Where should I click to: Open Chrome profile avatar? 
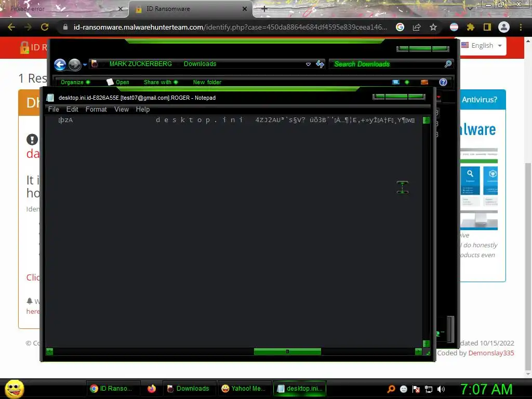504,27
